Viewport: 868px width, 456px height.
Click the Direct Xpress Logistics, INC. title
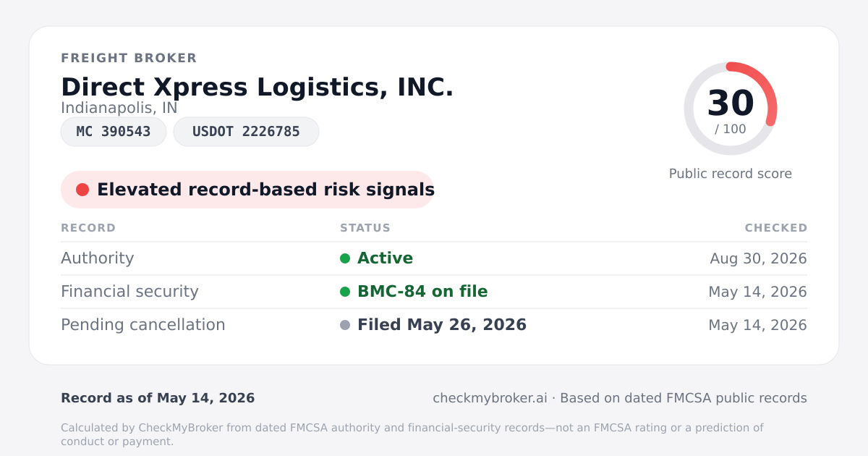pyautogui.click(x=258, y=87)
